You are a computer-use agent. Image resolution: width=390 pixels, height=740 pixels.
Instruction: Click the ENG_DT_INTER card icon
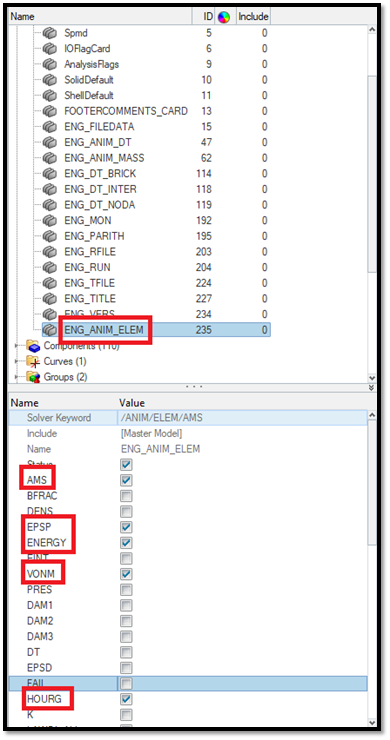pos(50,189)
